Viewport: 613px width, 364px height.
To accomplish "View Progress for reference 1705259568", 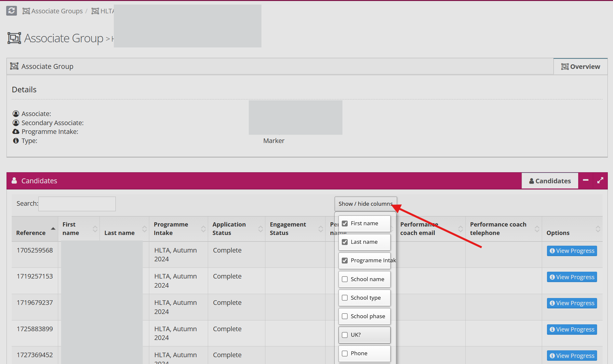I will tap(572, 251).
